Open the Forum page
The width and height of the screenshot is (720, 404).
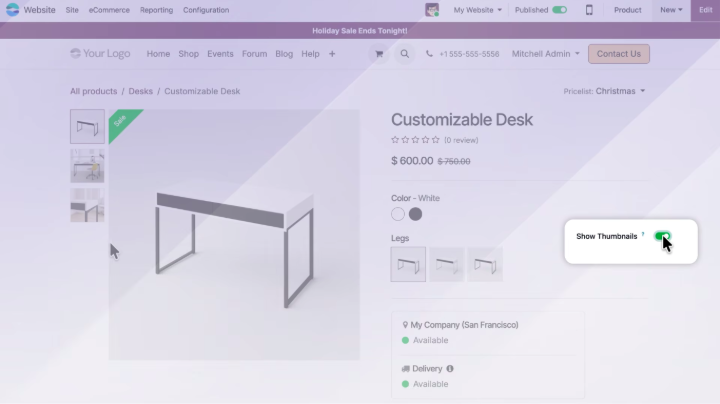[254, 54]
